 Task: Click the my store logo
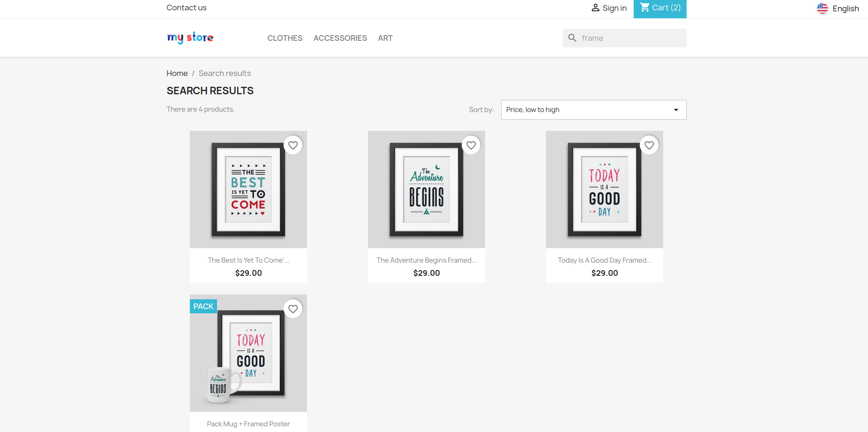pos(190,38)
